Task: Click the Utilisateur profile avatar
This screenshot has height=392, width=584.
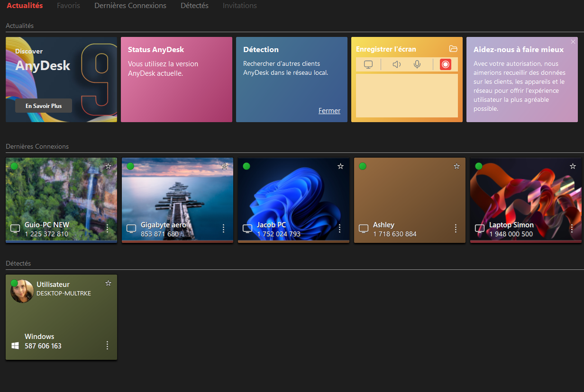Action: pos(22,291)
